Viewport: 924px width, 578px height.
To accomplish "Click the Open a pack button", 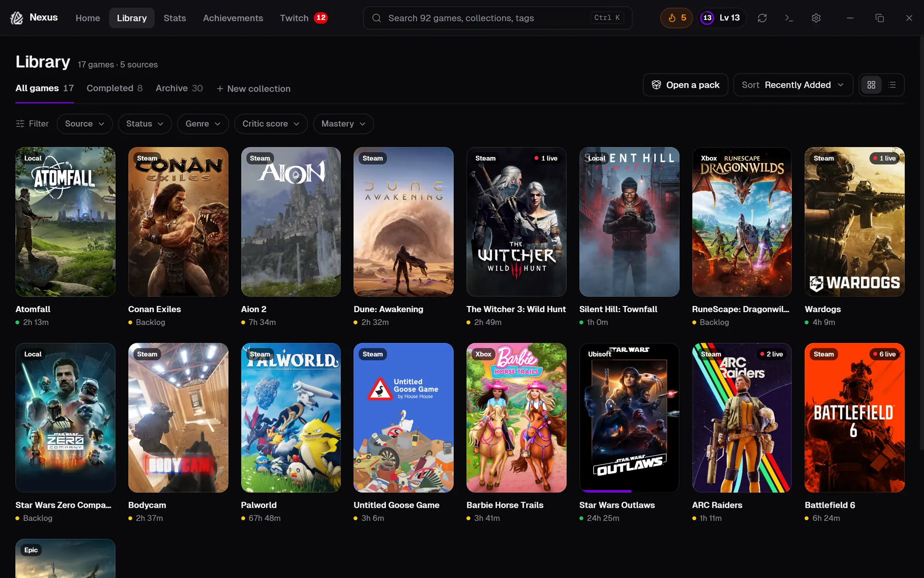I will point(686,85).
